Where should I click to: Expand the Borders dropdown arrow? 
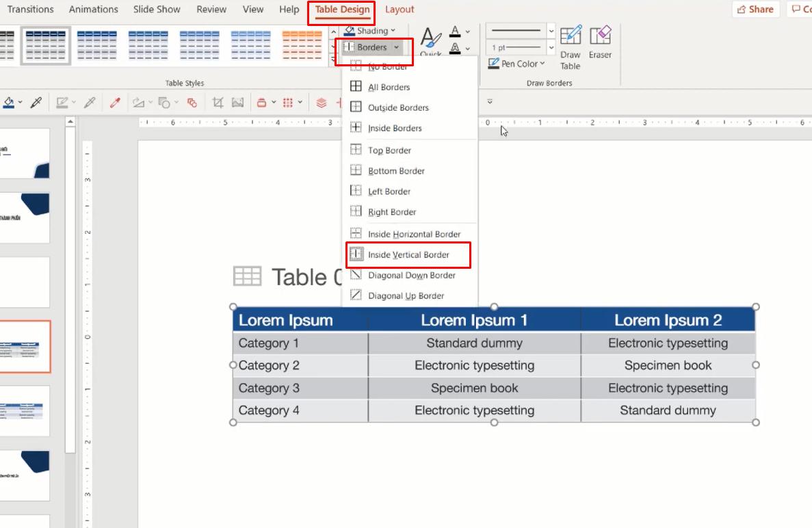[397, 47]
